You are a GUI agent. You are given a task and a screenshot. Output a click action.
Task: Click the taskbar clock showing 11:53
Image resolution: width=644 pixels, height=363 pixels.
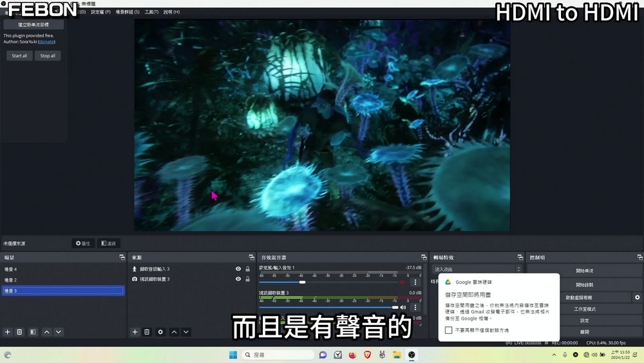coord(620,355)
